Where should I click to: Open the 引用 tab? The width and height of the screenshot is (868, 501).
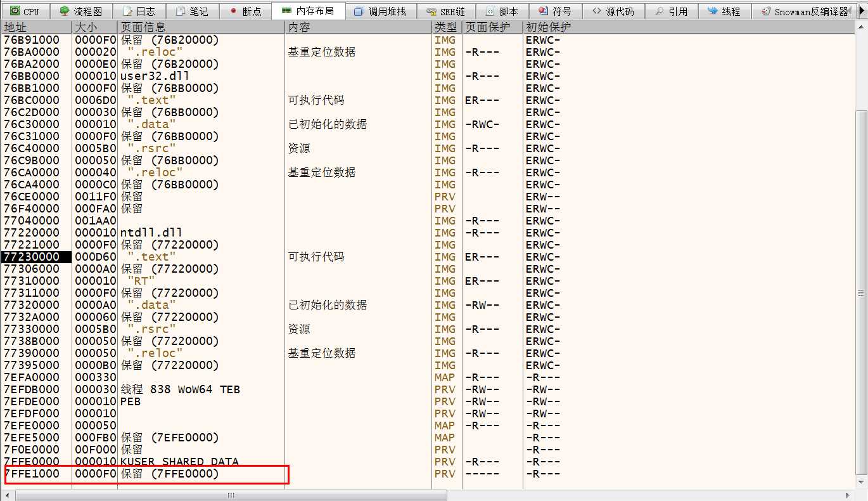tap(672, 11)
